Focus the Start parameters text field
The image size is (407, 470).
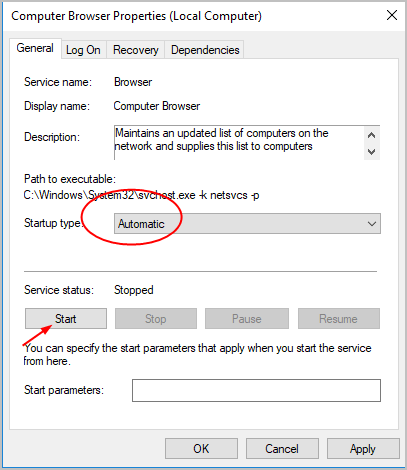click(256, 390)
